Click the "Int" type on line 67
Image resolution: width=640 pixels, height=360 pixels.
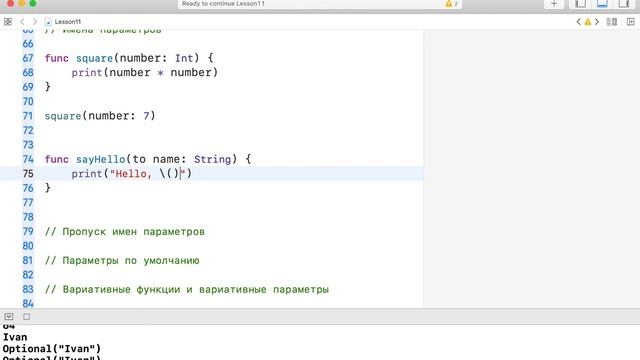pyautogui.click(x=184, y=58)
